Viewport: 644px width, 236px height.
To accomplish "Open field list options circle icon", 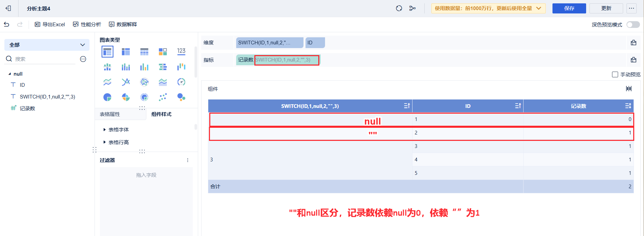I will pos(83,59).
